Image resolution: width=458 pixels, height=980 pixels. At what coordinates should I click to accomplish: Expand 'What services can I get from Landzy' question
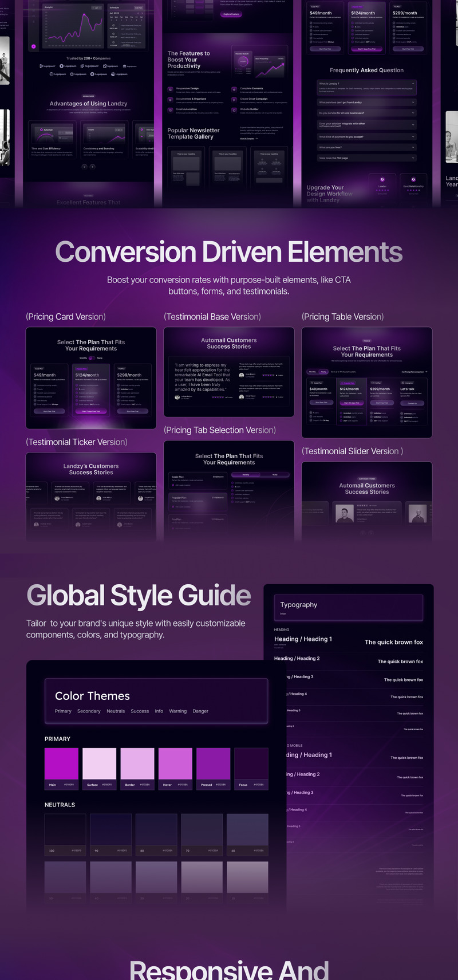[x=413, y=103]
